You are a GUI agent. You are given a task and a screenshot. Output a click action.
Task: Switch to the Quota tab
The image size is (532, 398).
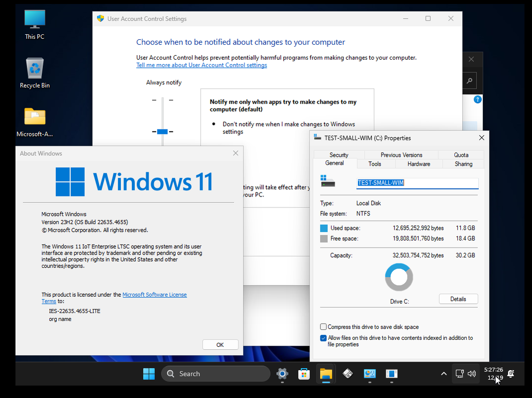[461, 155]
